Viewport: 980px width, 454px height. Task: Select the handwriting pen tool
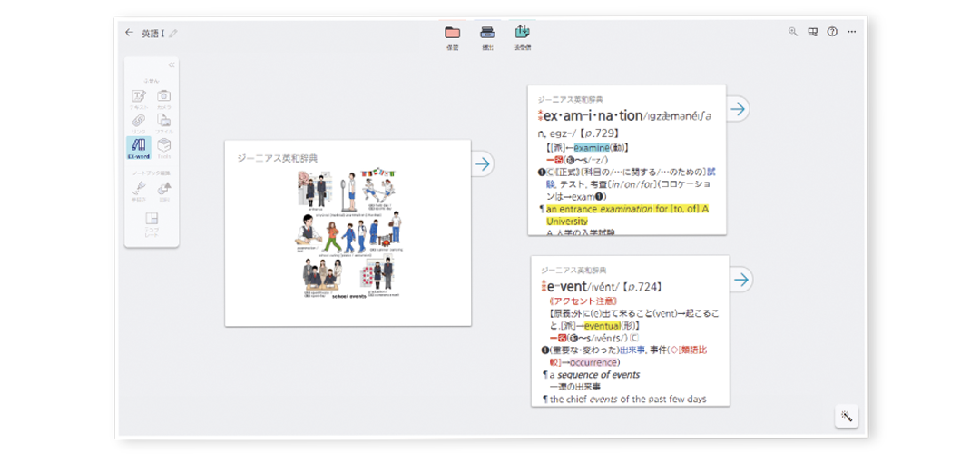(139, 190)
